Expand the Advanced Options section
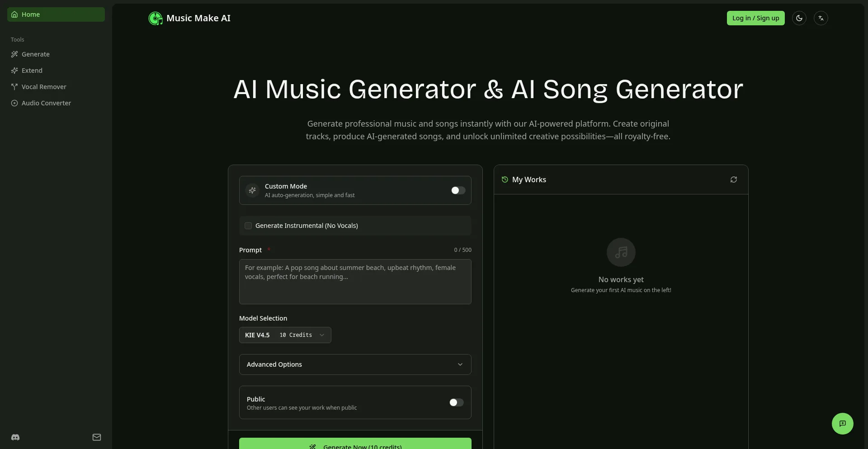Screen dimensions: 868x449 pyautogui.click(x=355, y=364)
